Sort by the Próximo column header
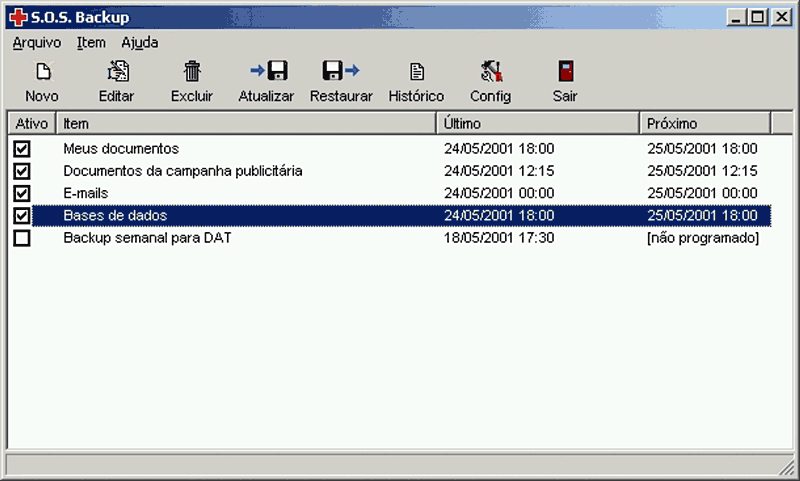The height and width of the screenshot is (481, 800). pos(704,123)
